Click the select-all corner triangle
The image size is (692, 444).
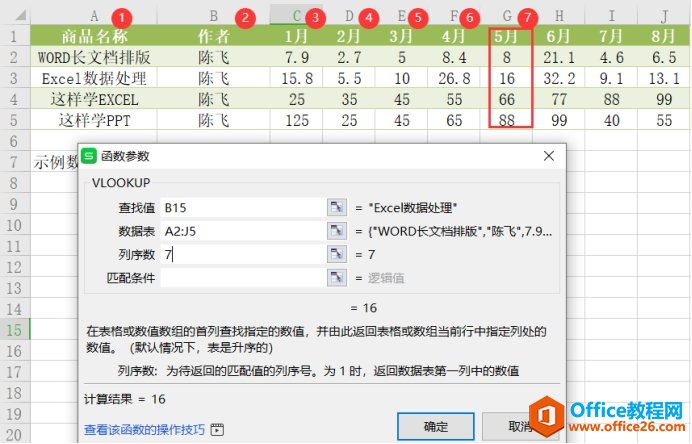(x=21, y=16)
